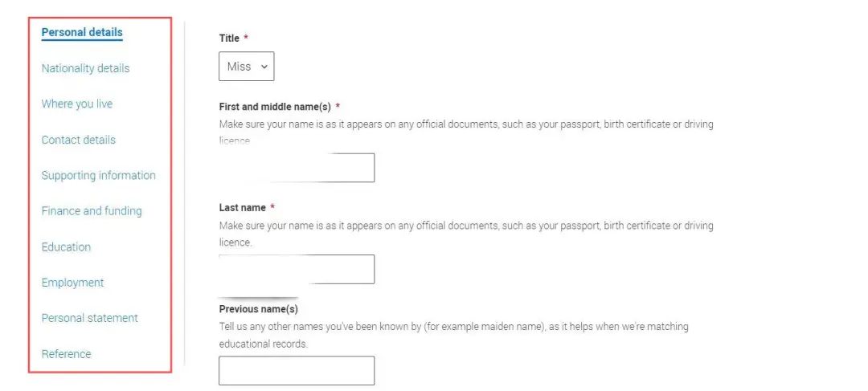Viewport: 868px width, 391px height.
Task: Go to Nationality details section
Action: click(85, 68)
